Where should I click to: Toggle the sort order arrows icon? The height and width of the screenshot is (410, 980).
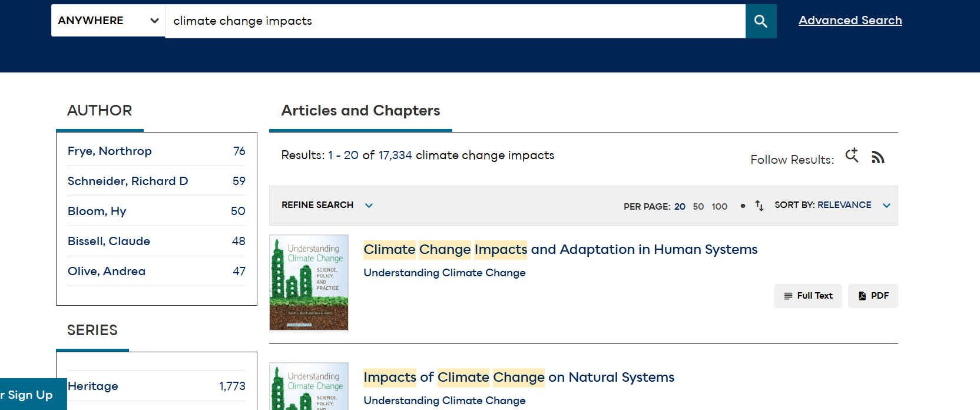[759, 206]
